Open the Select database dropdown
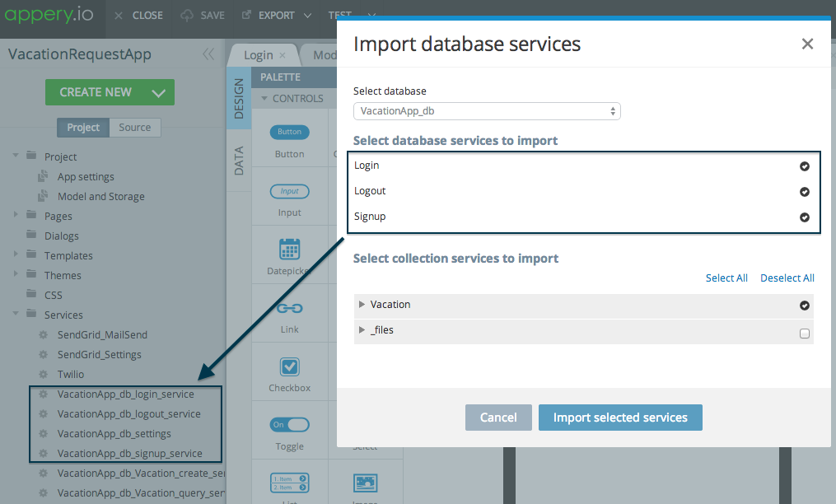This screenshot has height=504, width=836. 487,111
